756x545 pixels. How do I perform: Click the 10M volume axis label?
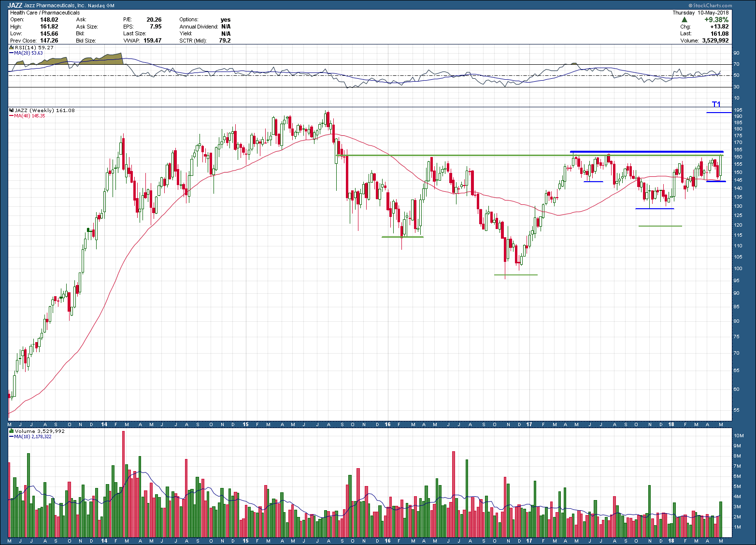[x=739, y=436]
